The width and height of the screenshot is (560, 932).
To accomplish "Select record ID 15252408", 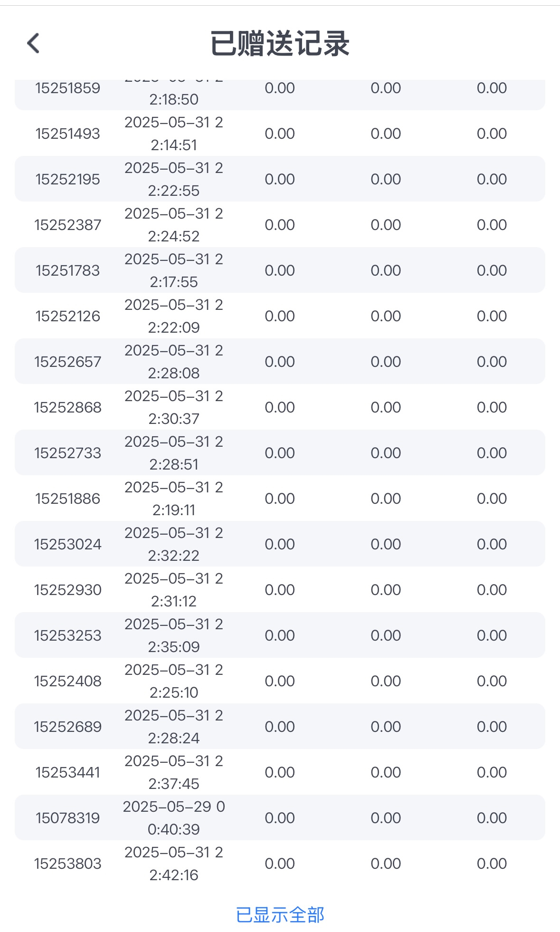I will pos(67,681).
